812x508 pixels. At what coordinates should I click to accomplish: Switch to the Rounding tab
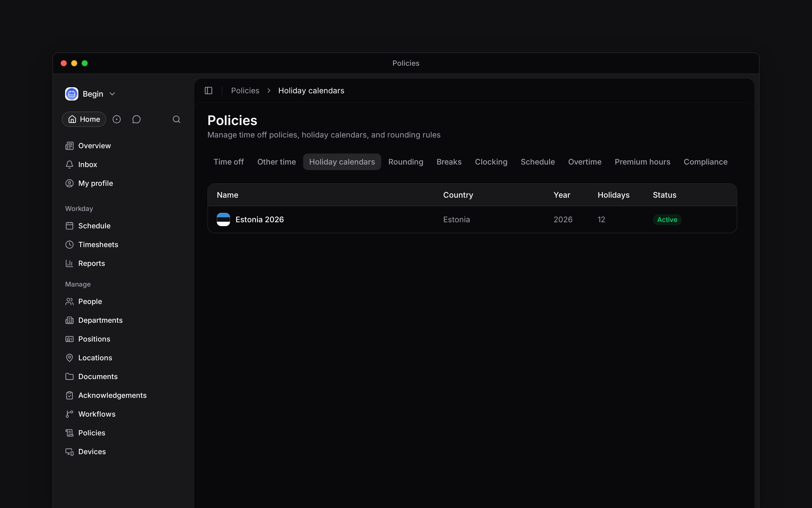point(406,162)
